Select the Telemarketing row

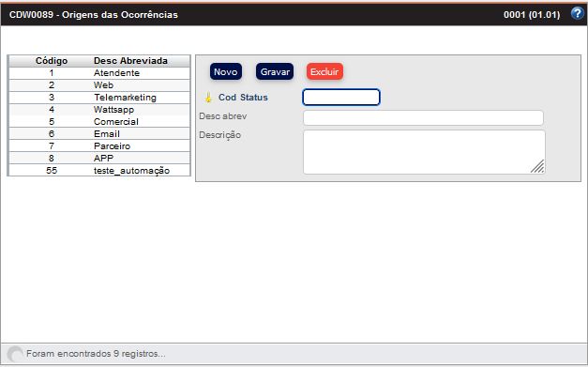(x=99, y=98)
